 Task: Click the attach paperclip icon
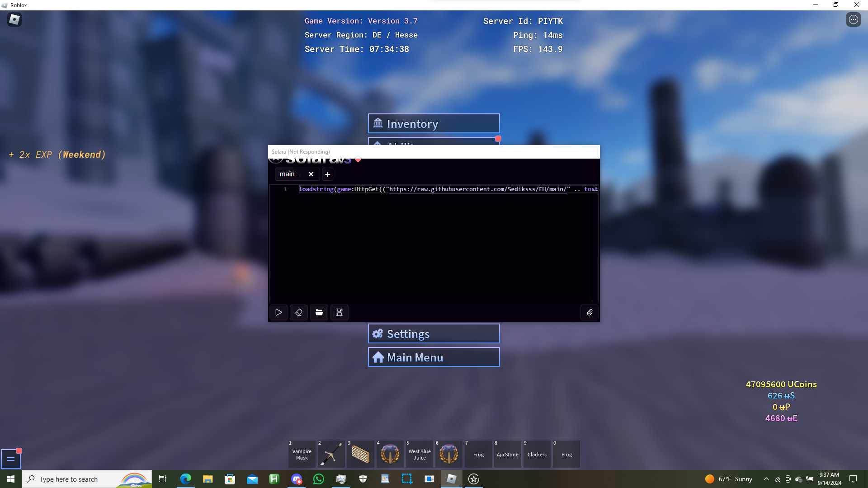[590, 312]
